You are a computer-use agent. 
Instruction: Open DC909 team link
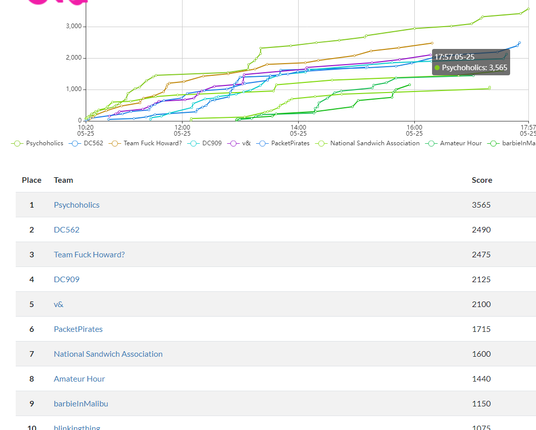coord(67,279)
